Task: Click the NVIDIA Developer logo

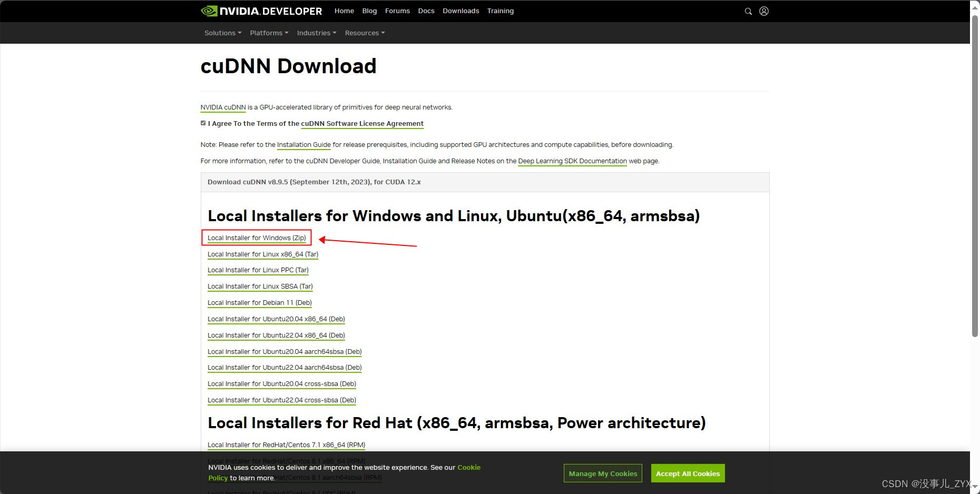Action: click(261, 11)
